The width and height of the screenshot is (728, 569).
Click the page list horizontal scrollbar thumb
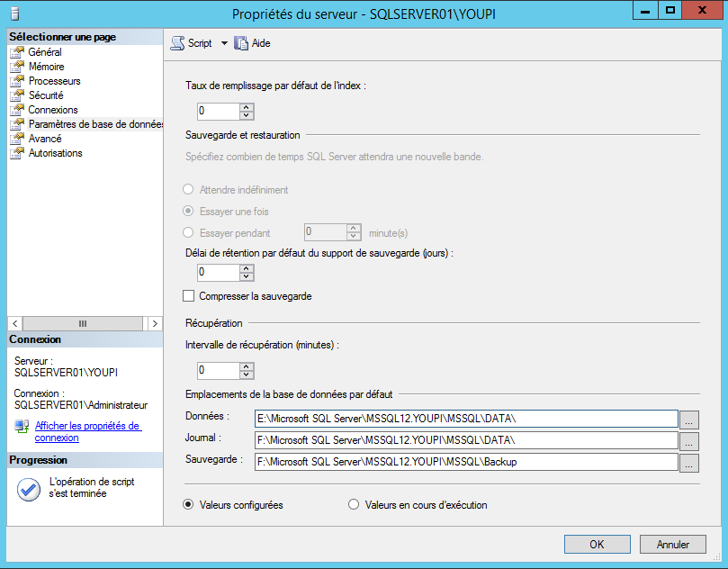[x=83, y=324]
